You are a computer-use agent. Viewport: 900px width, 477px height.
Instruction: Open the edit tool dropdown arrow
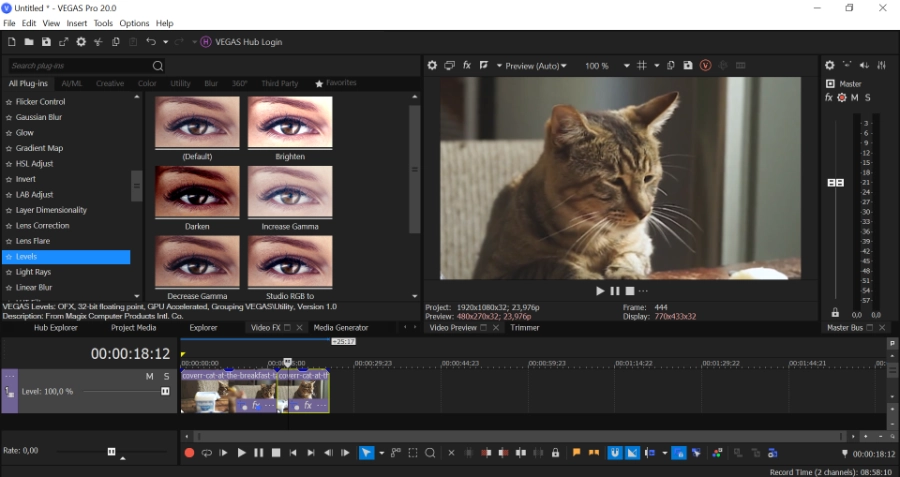381,453
